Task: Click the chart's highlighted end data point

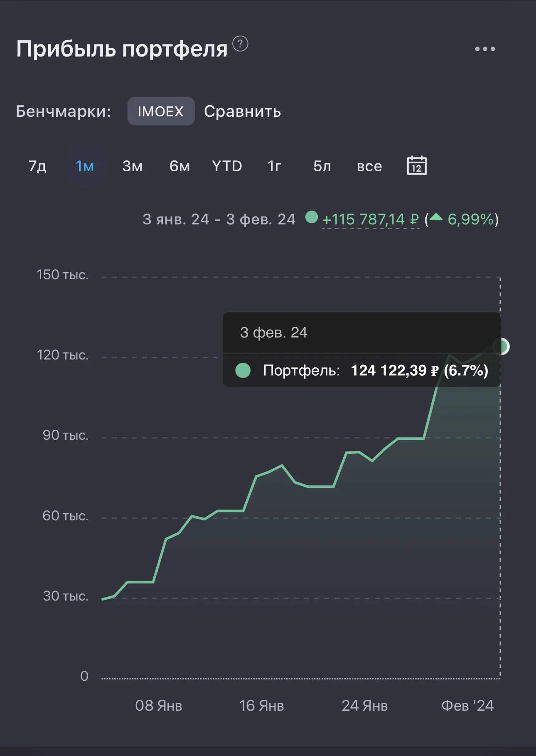Action: tap(501, 346)
